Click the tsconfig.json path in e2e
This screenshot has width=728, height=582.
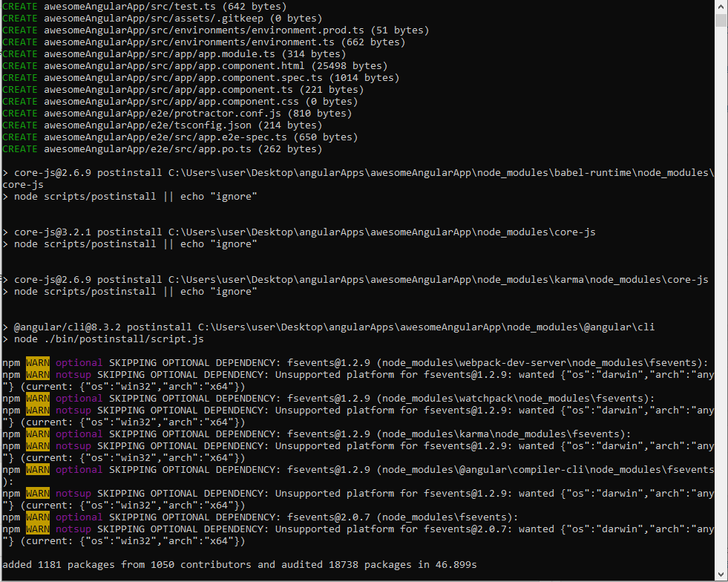tap(148, 125)
